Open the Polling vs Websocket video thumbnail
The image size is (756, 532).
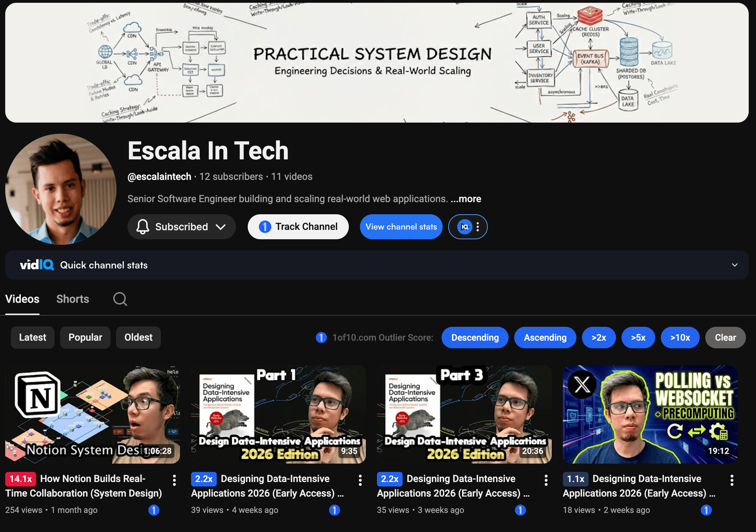click(x=650, y=414)
